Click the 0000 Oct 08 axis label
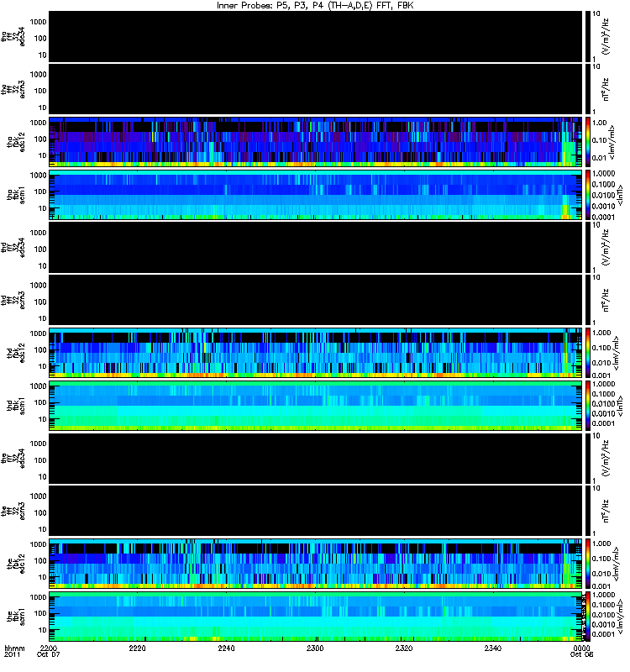Screen dimensions: 630x672 point(581,651)
